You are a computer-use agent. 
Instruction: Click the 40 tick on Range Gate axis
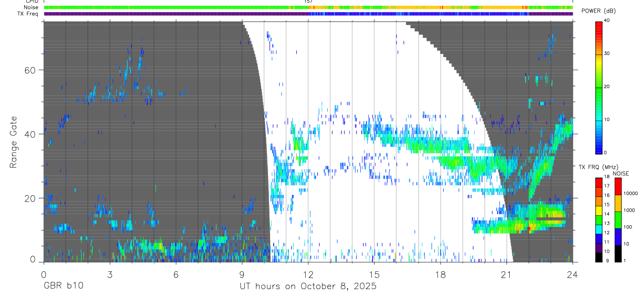point(30,134)
